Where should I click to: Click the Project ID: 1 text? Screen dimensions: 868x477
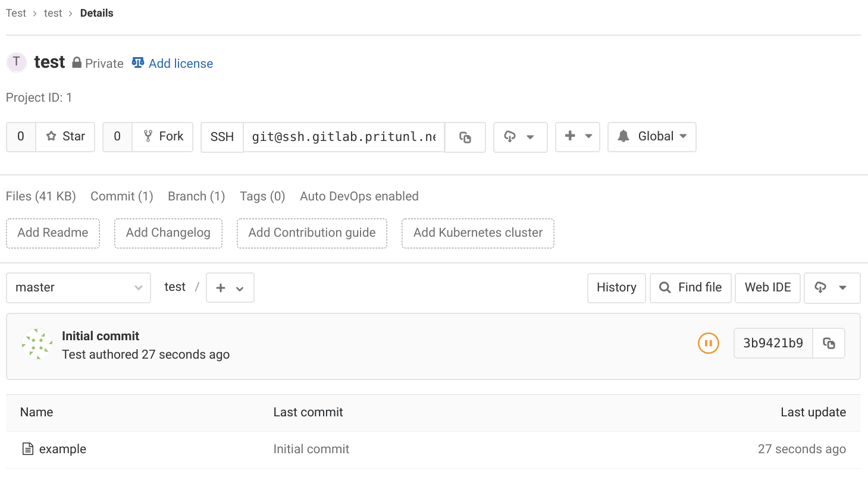39,98
